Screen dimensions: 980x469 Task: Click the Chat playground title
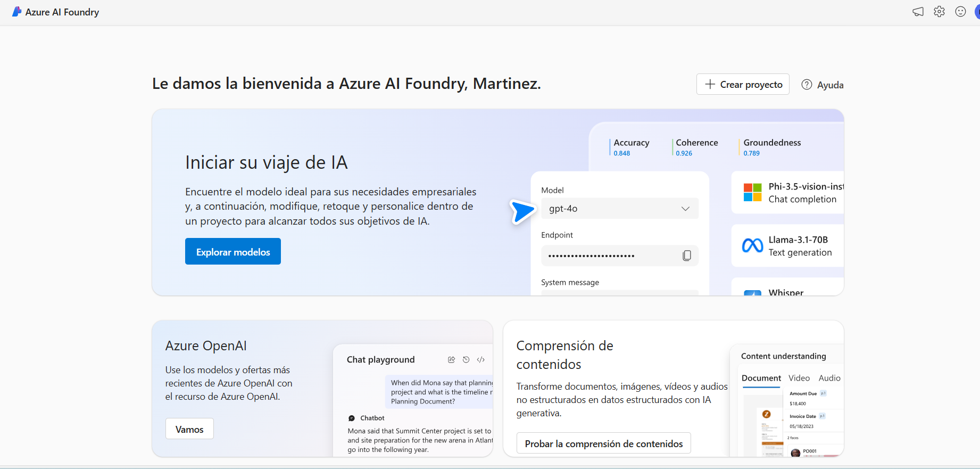point(380,360)
